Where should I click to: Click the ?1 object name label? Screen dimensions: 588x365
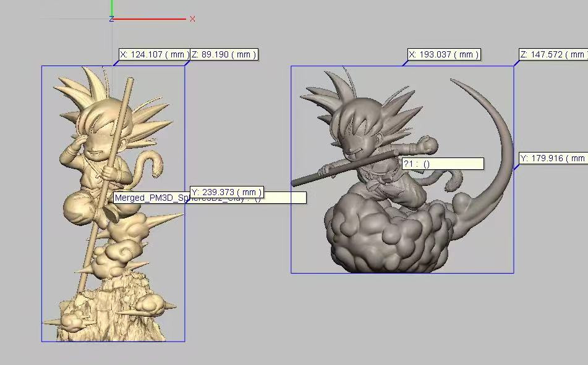[442, 164]
